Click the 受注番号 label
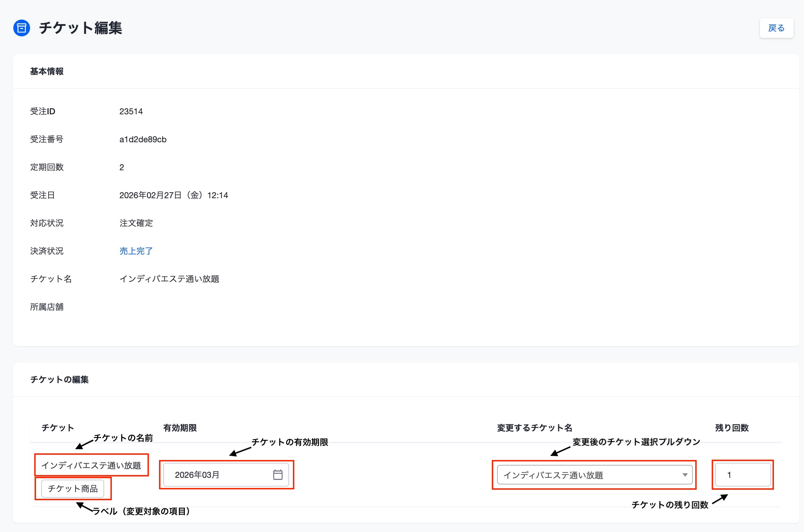Viewport: 804px width, 532px height. point(47,139)
